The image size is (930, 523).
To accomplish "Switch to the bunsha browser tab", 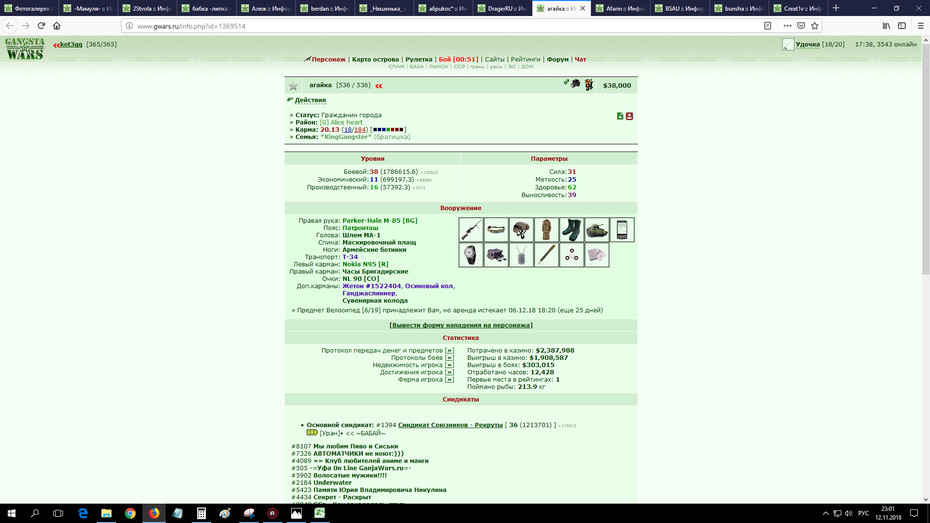I will click(739, 8).
